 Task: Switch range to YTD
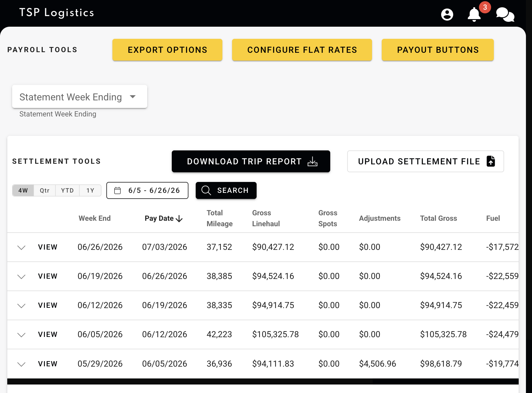pyautogui.click(x=67, y=190)
